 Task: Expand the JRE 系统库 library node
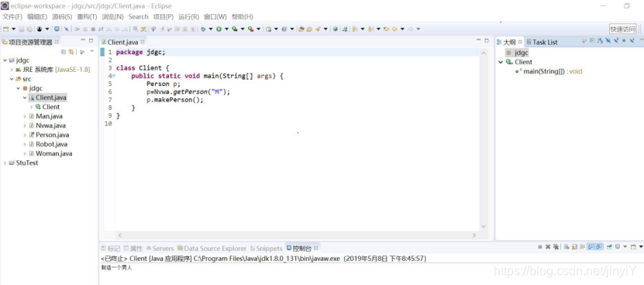12,70
